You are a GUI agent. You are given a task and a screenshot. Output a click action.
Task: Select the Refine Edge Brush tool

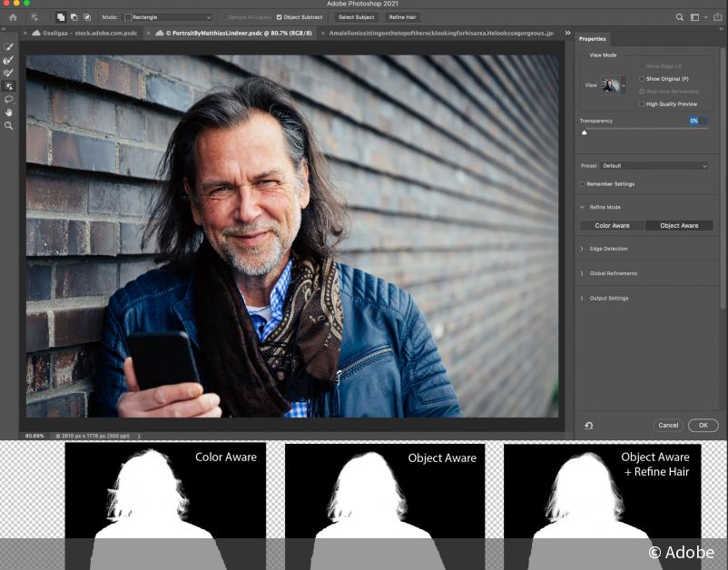tap(8, 60)
